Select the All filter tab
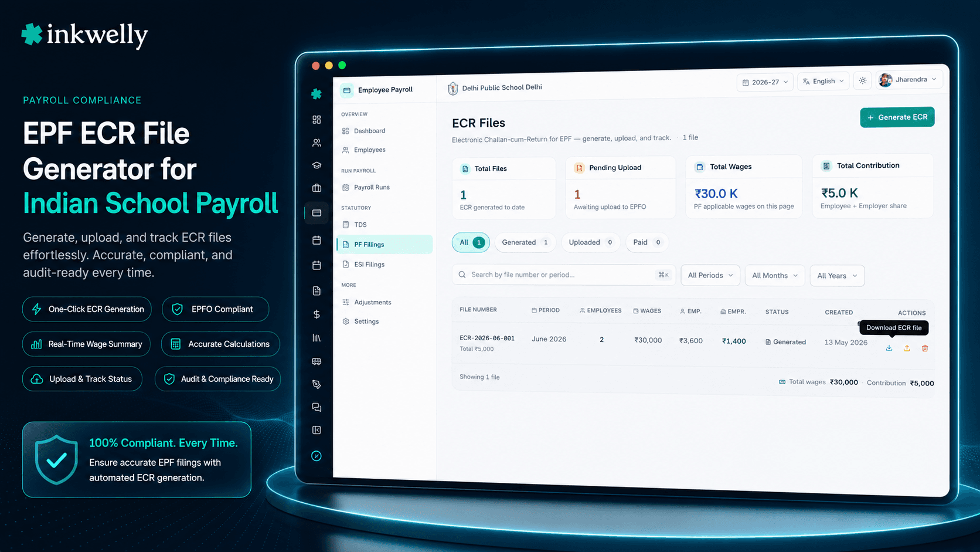This screenshot has width=980, height=552. [471, 242]
